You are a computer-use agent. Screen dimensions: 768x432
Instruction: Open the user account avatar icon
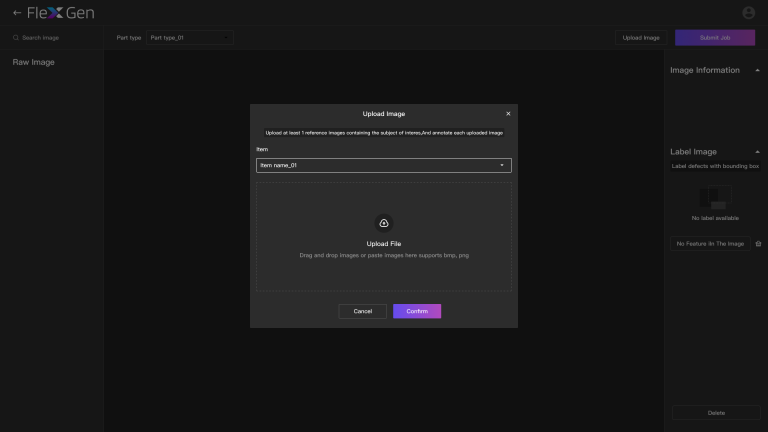click(749, 13)
